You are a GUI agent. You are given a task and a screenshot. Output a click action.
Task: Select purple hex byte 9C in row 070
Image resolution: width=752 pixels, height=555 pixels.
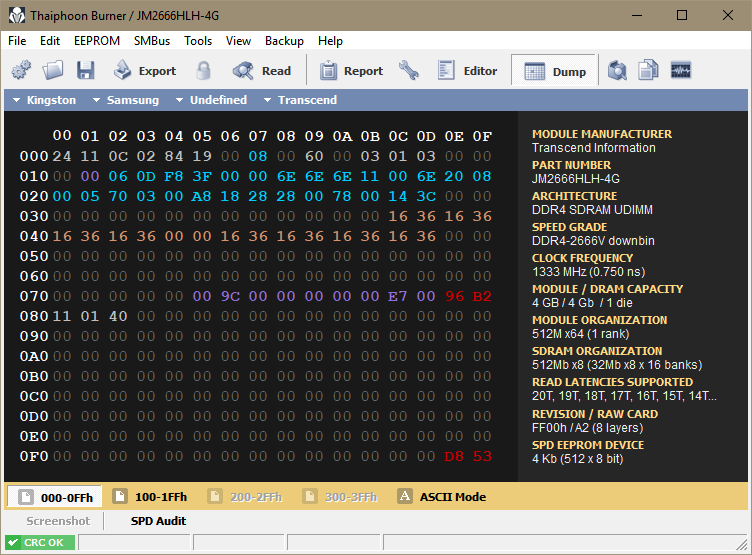click(230, 296)
